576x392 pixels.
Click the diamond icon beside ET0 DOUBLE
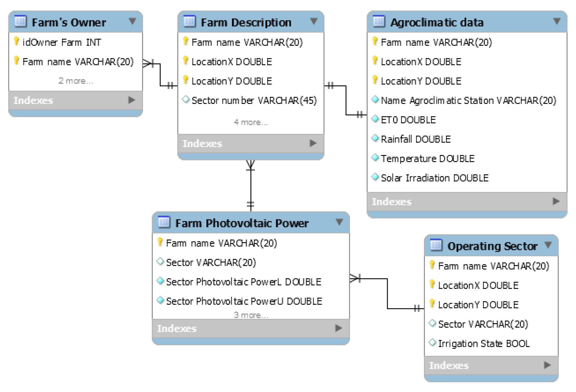[x=375, y=119]
